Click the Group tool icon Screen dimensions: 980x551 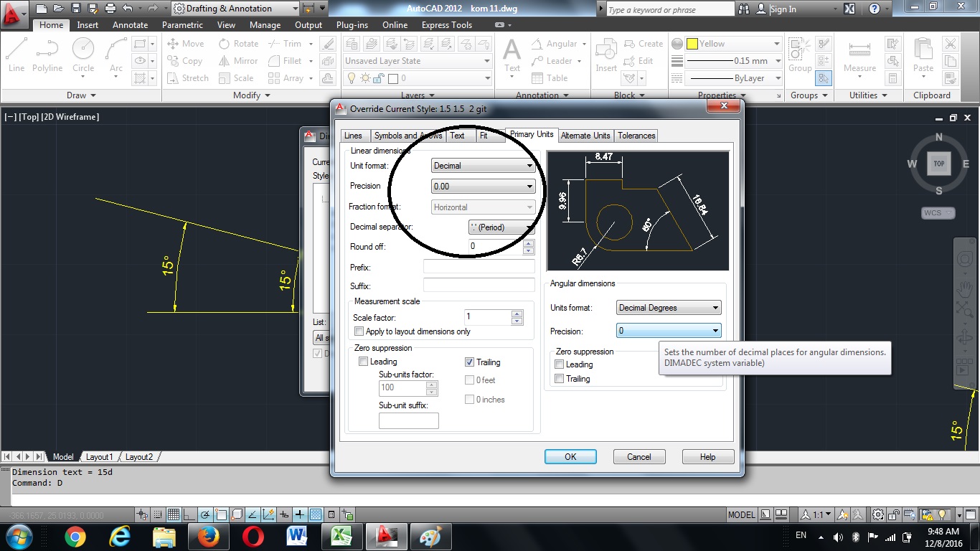point(800,55)
